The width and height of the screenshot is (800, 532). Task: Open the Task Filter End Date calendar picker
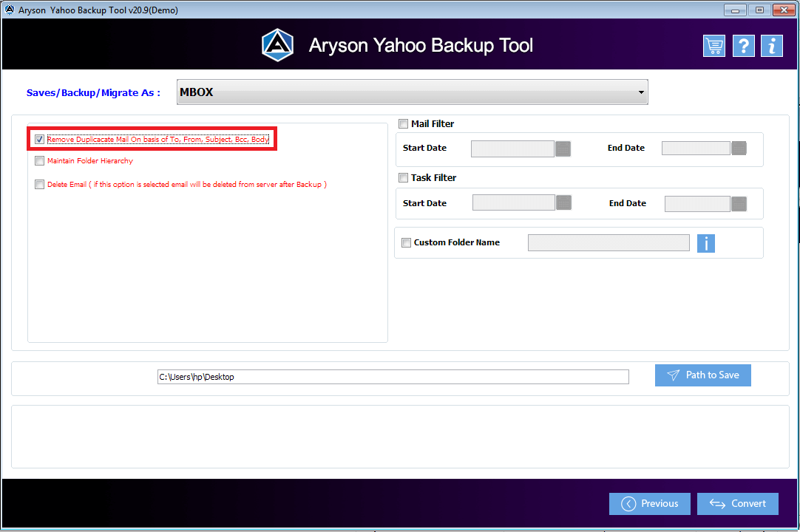click(x=738, y=203)
